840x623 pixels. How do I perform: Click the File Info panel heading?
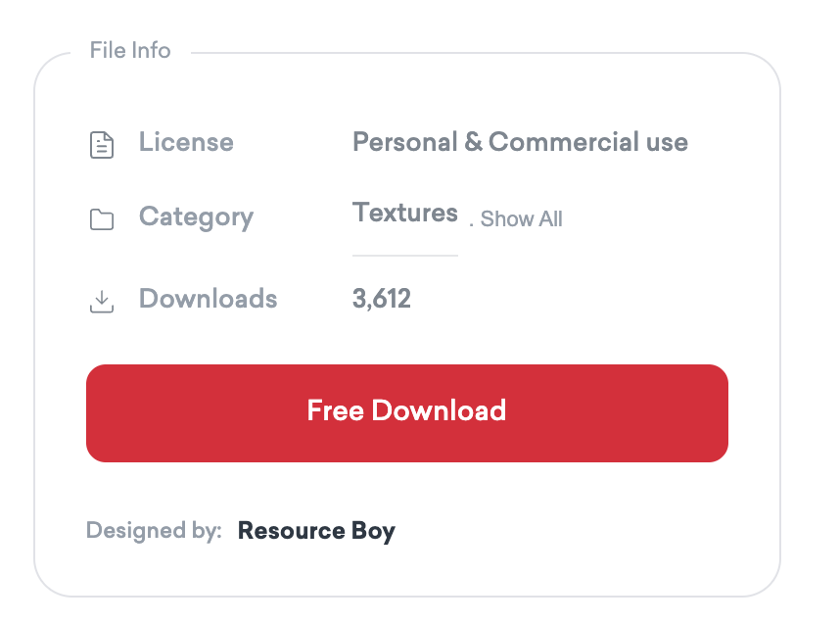coord(130,51)
